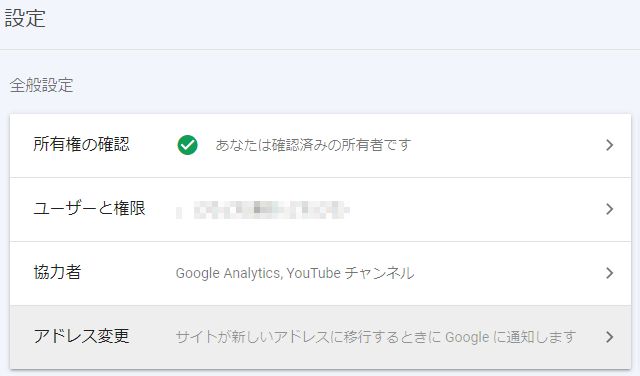Click the chevron beside アドレス変更 description

click(609, 337)
